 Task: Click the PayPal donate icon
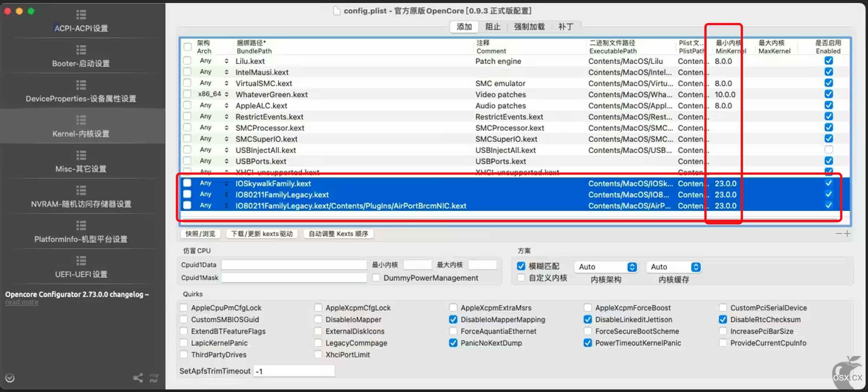point(154,378)
